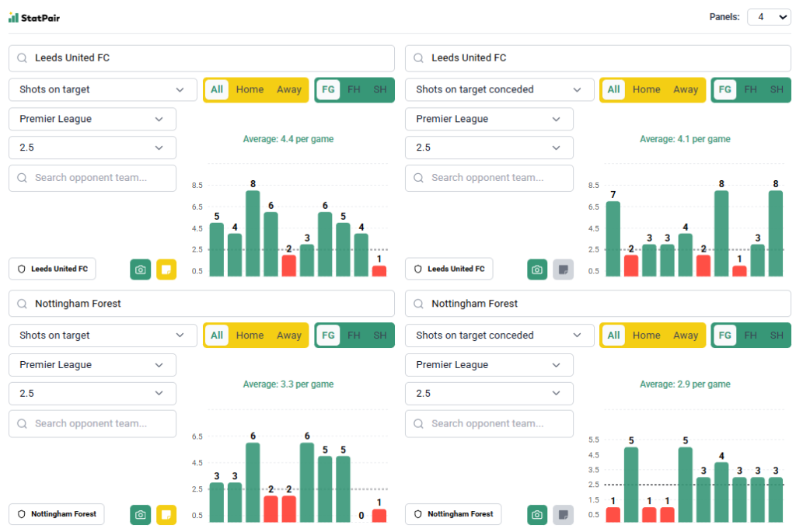Select FH tab in top-left Leeds panel
This screenshot has height=532, width=796.
[354, 89]
